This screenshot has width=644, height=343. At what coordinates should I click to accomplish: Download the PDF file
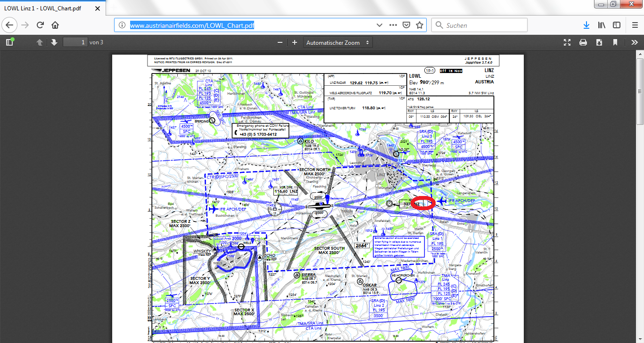599,42
